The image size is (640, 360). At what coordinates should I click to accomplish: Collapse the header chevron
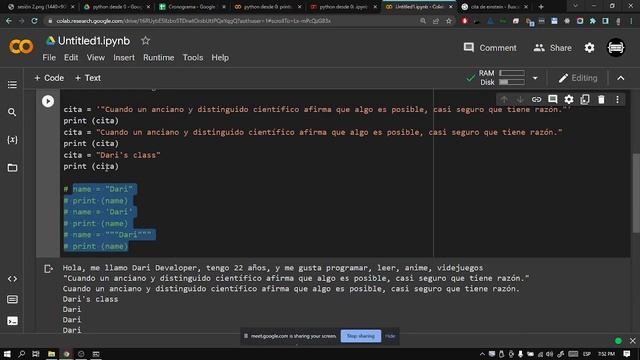tap(620, 78)
